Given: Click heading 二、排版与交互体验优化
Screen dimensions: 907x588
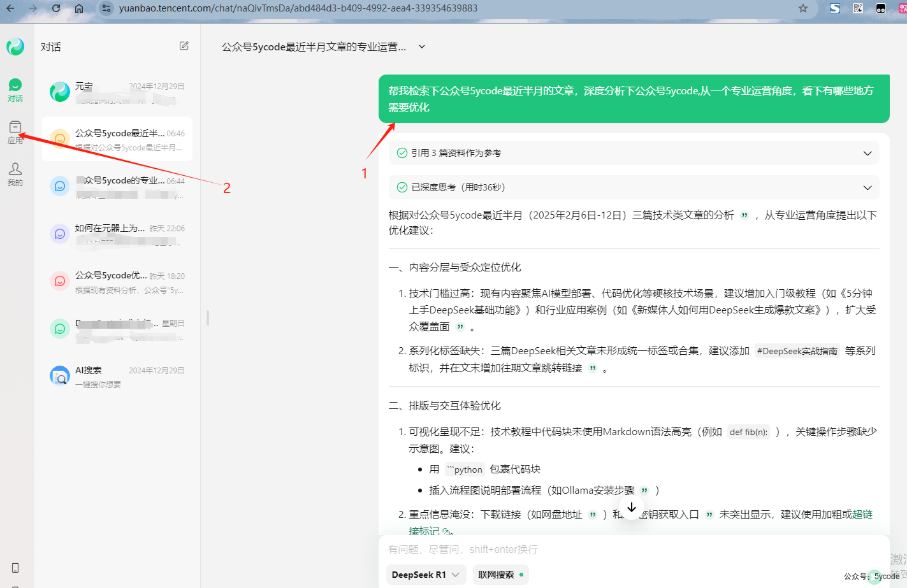Looking at the screenshot, I should click(x=444, y=405).
